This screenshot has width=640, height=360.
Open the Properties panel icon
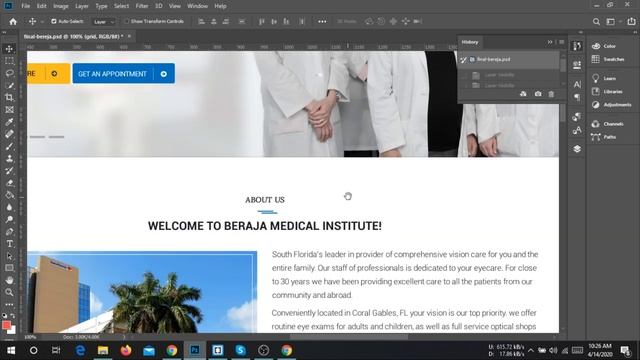tap(577, 65)
